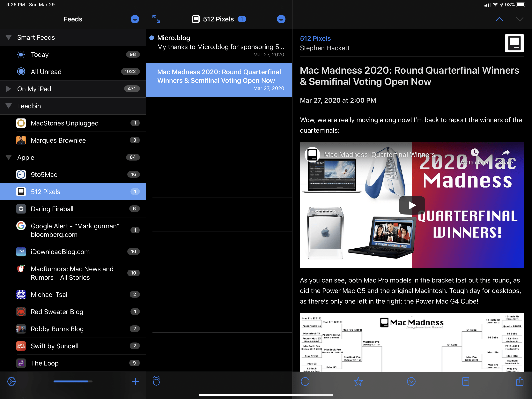
Task: Open the Marques Brownlee feed
Action: (x=73, y=140)
